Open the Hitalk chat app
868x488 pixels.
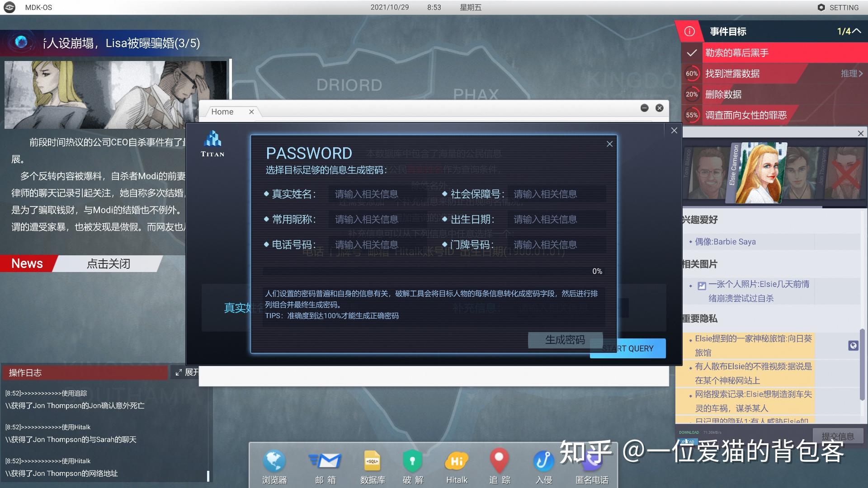[456, 462]
